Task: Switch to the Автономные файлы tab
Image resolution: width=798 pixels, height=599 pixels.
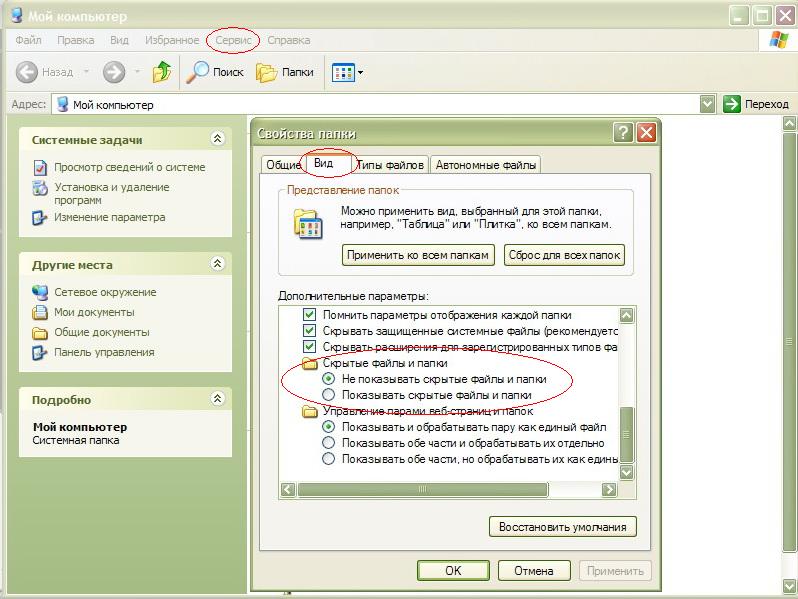Action: coord(486,165)
